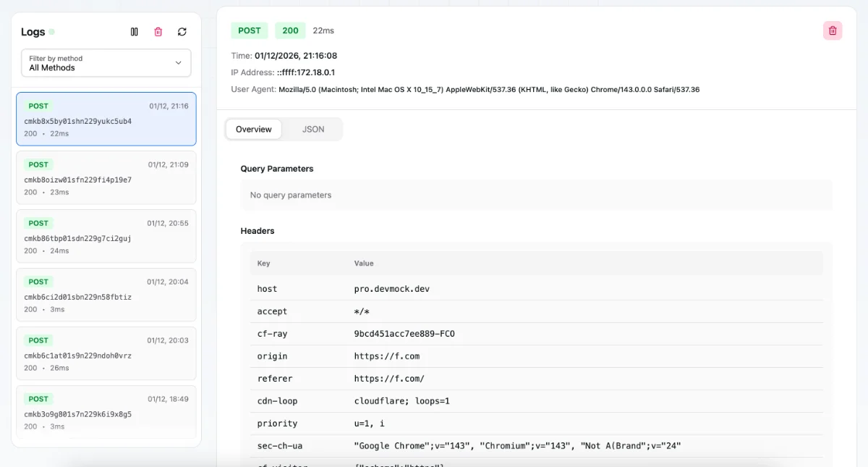Open log entry cmkb86tbp01sdn229g7ci2guj
868x467 pixels.
tap(106, 237)
